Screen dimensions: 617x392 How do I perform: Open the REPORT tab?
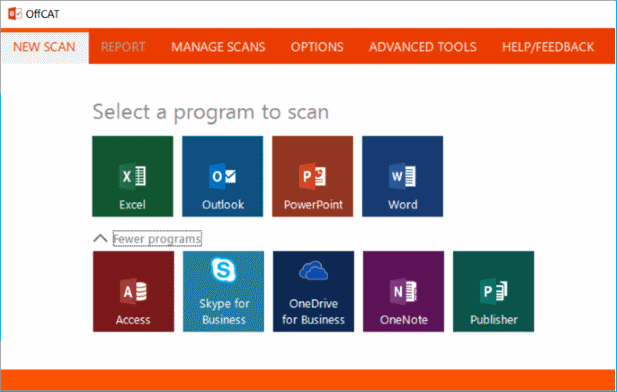(x=123, y=47)
